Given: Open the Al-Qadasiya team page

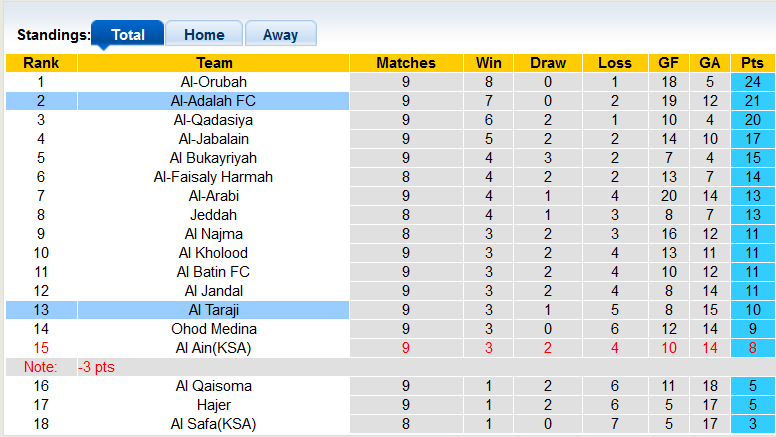Looking at the screenshot, I should coord(213,120).
